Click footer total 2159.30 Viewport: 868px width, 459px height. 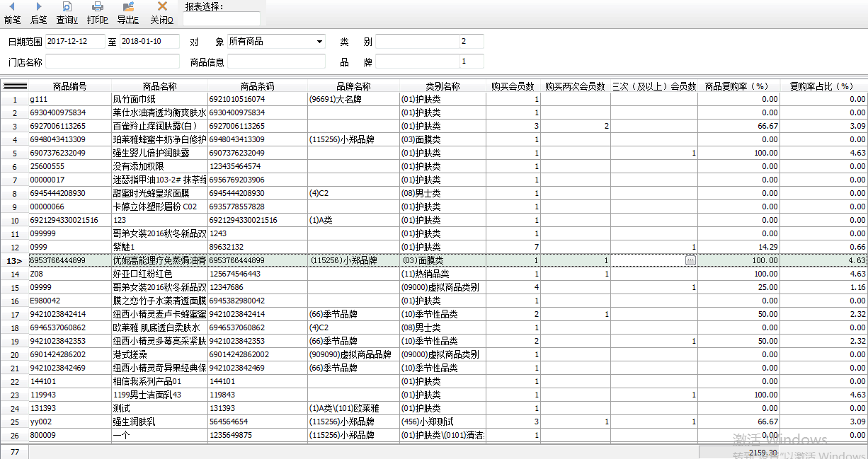tap(739, 452)
